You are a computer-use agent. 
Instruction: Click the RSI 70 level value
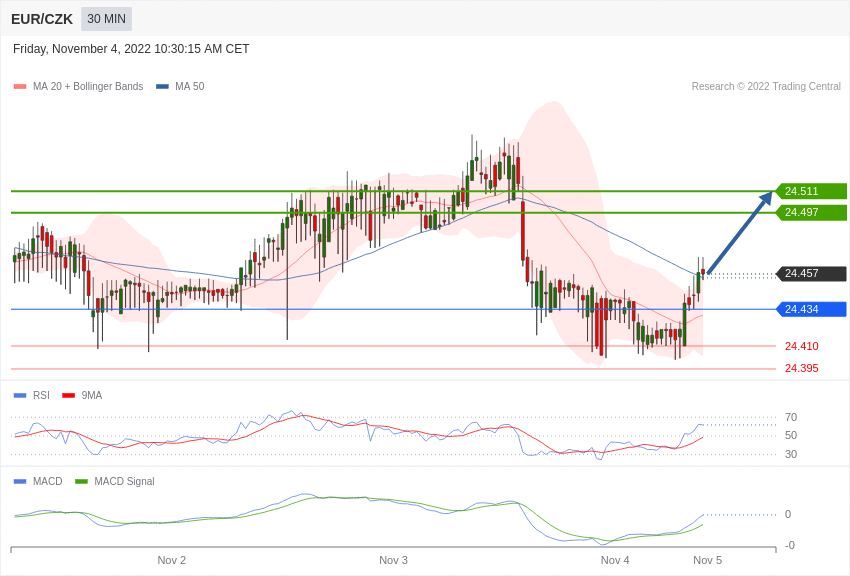click(x=791, y=417)
